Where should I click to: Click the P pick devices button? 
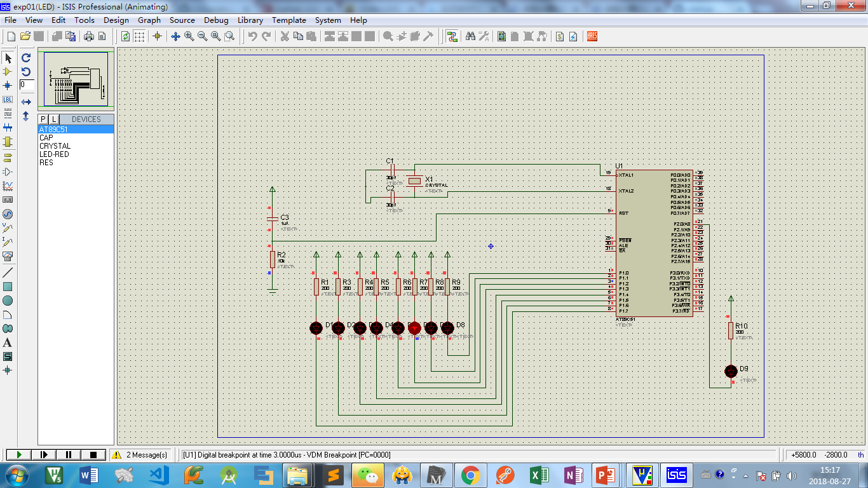coord(43,119)
